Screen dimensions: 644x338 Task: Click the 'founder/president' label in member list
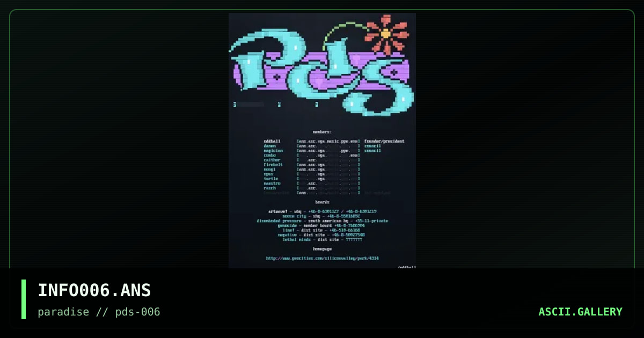click(384, 141)
